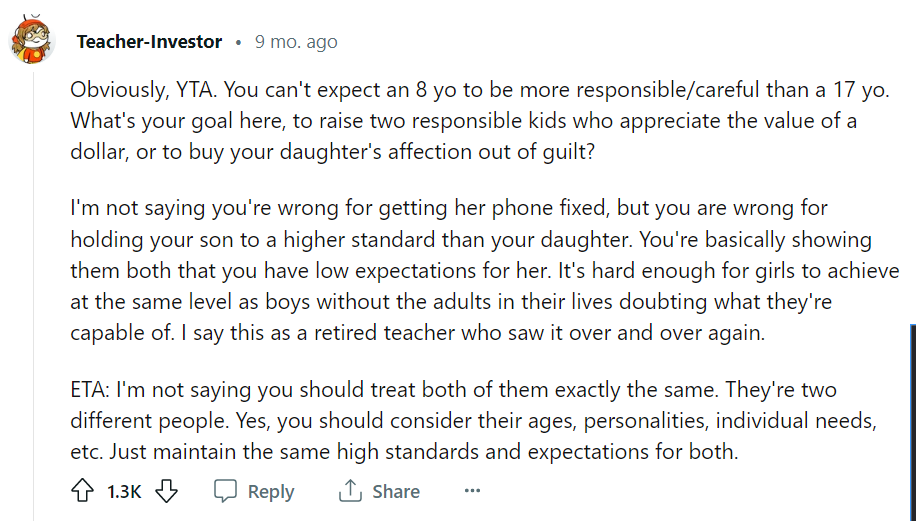Downvote the Teacher-Investor comment
916x521 pixels.
pyautogui.click(x=166, y=491)
